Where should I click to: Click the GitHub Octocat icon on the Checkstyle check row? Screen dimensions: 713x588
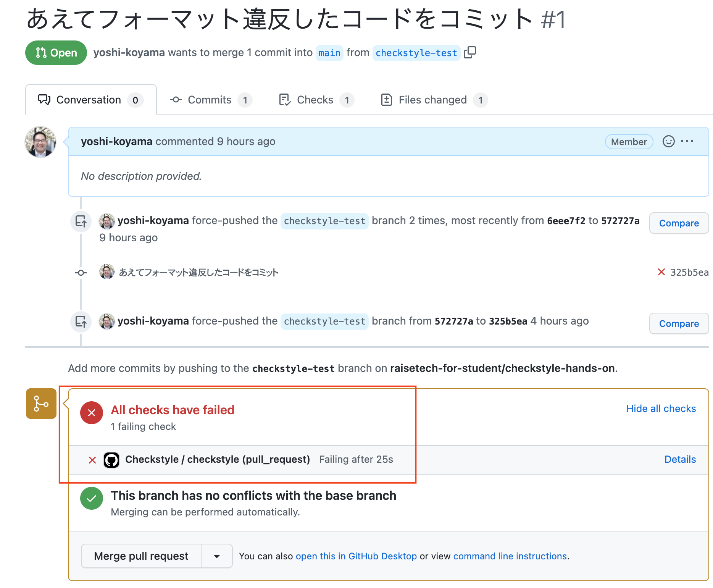111,459
